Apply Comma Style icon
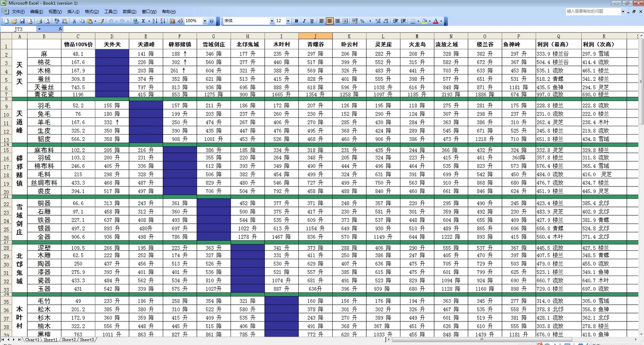The width and height of the screenshot is (644, 345). [x=370, y=21]
